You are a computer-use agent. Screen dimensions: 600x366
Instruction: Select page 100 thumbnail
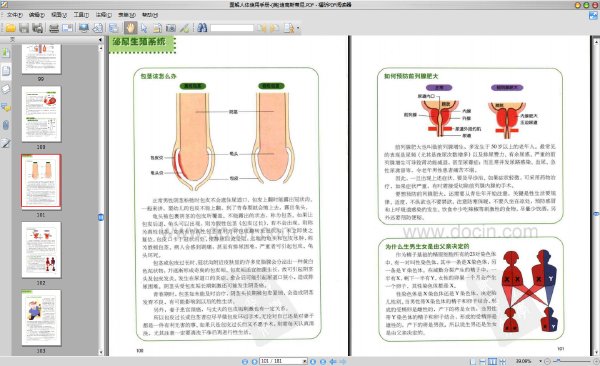41,114
